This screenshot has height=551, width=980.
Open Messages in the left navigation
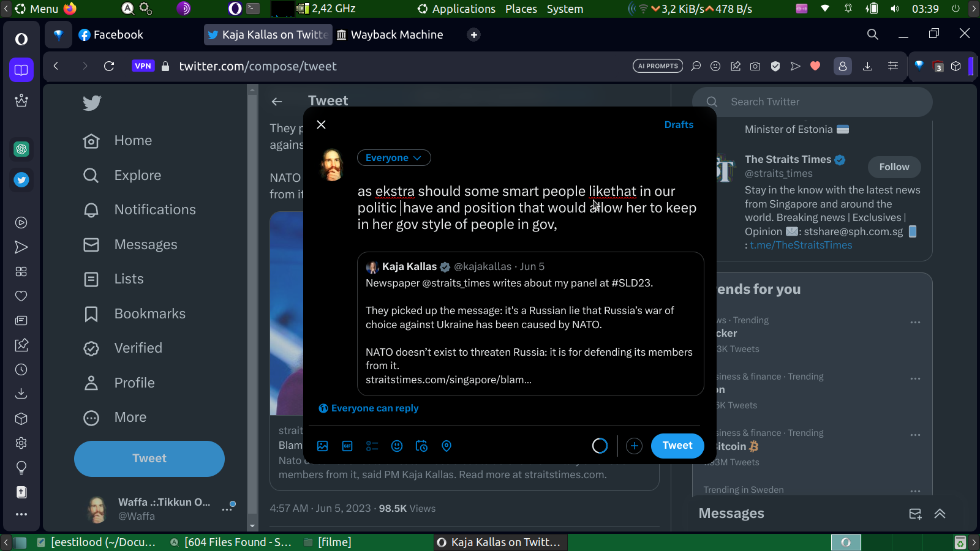[130, 245]
